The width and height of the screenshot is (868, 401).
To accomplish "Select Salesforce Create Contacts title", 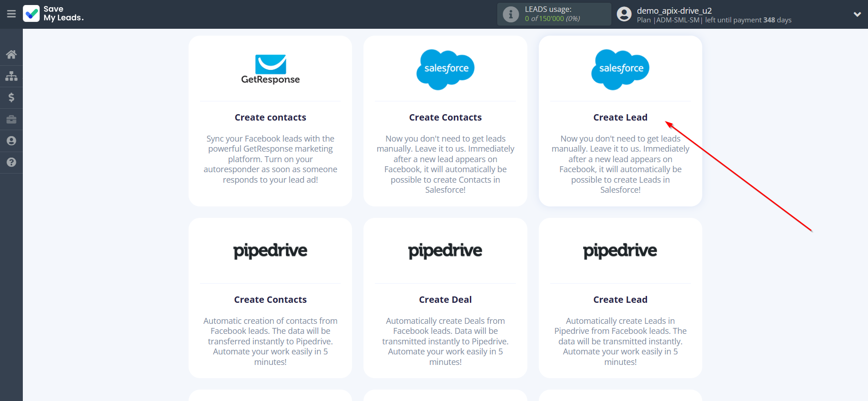I will tap(445, 117).
